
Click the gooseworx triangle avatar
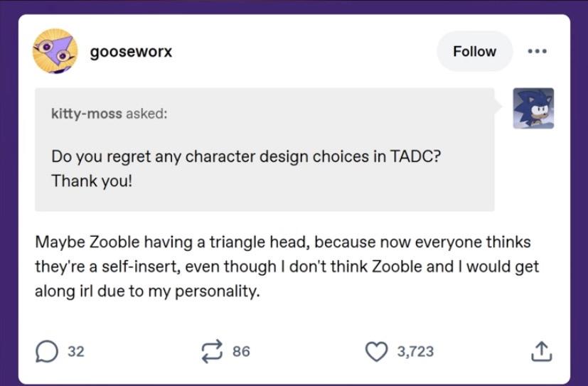point(55,51)
